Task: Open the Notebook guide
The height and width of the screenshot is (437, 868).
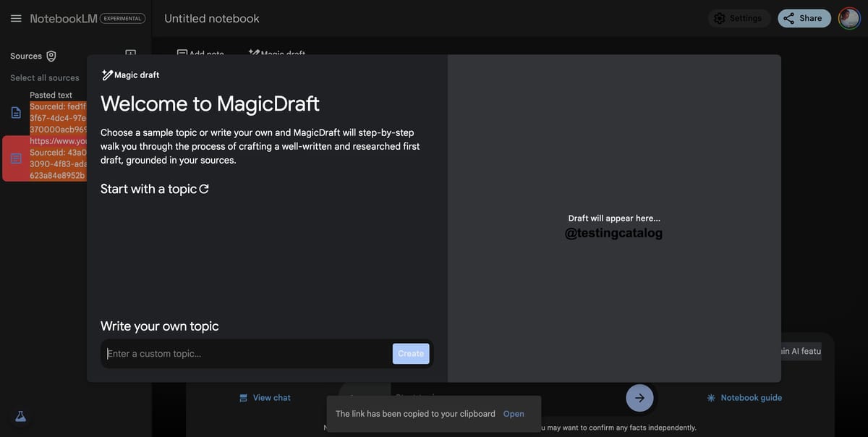Action: click(744, 397)
